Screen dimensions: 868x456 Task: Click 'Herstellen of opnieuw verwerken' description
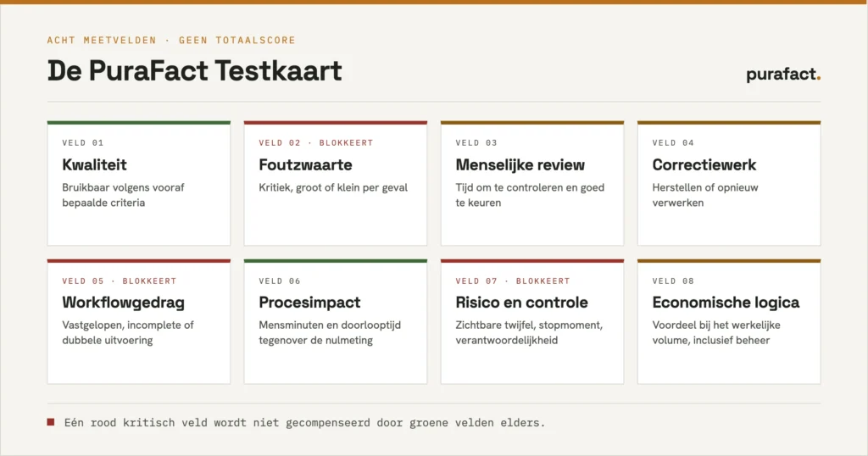click(705, 195)
